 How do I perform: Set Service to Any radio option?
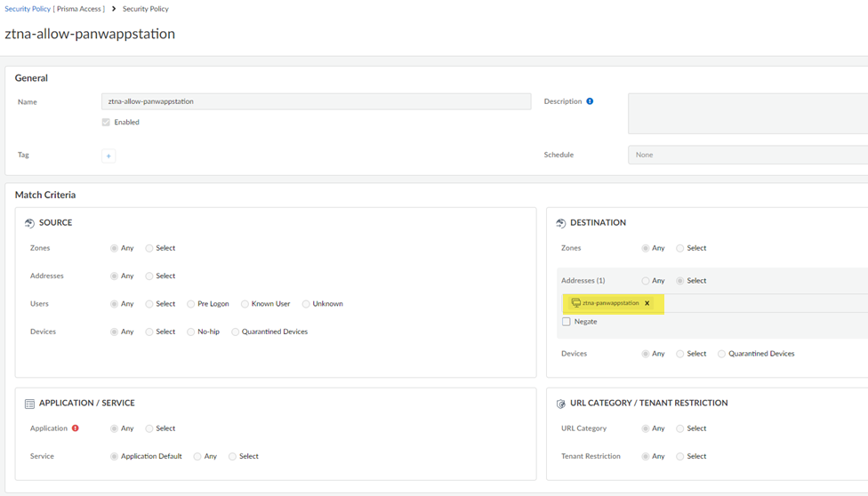197,456
